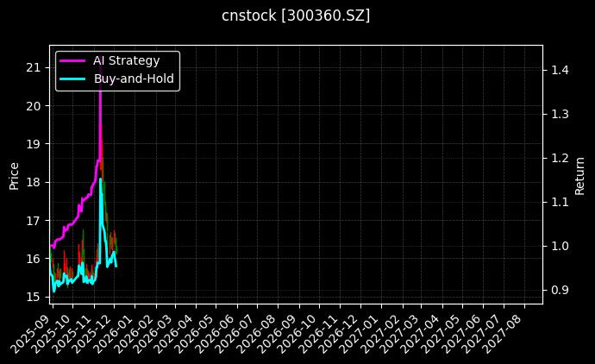Click the cyan Buy-and-Hold legend line

tap(73, 78)
